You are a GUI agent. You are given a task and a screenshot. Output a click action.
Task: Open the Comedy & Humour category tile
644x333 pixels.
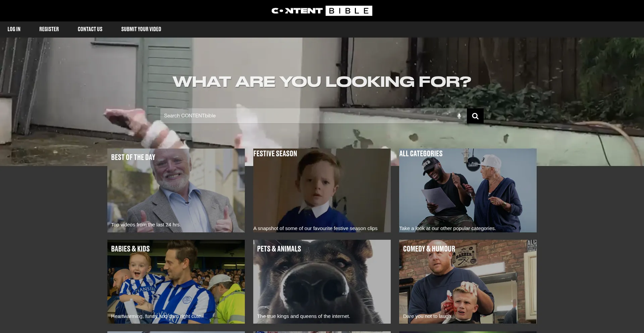point(468,285)
